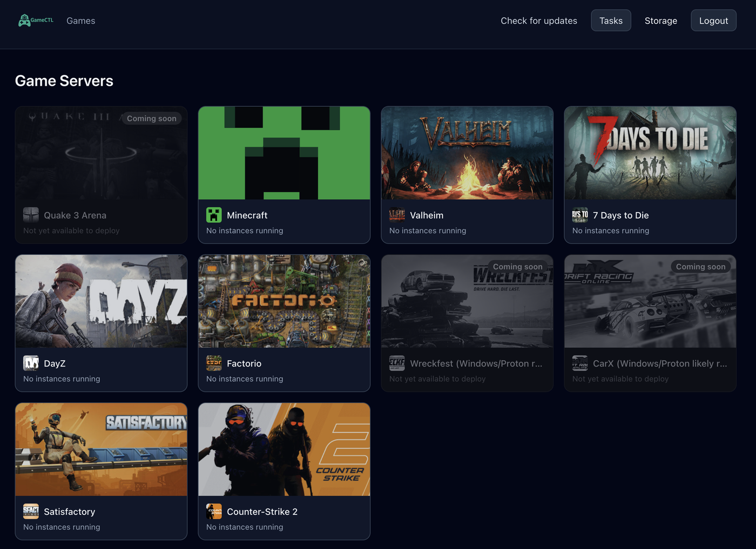This screenshot has width=756, height=549.
Task: Select the 7 Days to Die title
Action: (621, 215)
